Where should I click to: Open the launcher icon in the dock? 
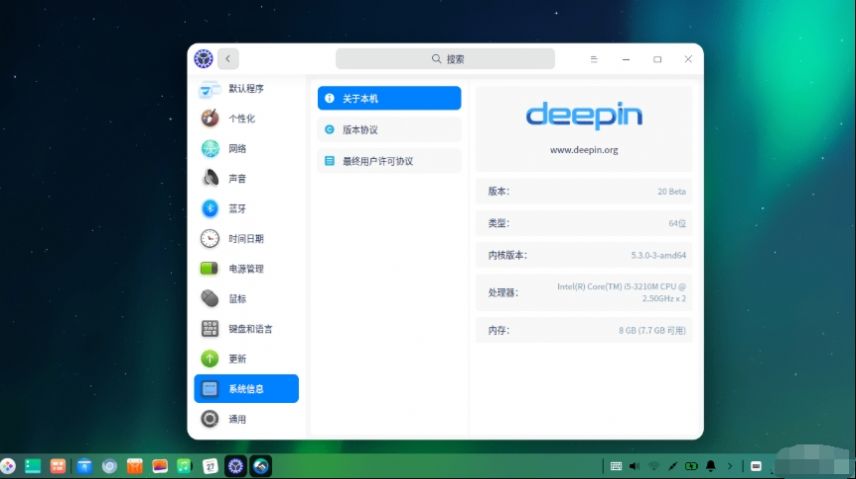(7, 466)
